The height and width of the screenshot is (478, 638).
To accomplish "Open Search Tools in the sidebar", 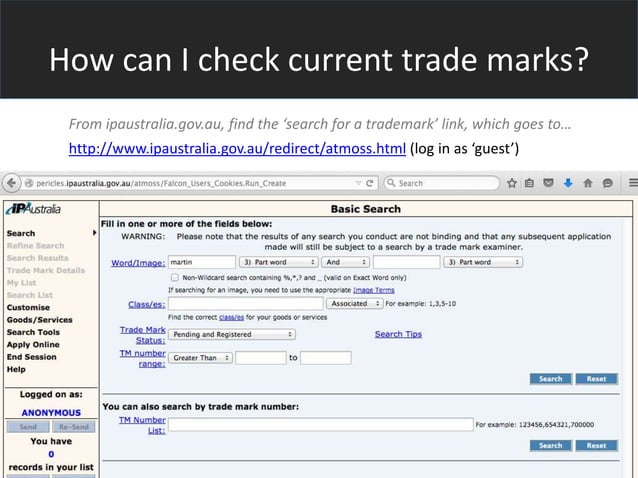I will (33, 332).
